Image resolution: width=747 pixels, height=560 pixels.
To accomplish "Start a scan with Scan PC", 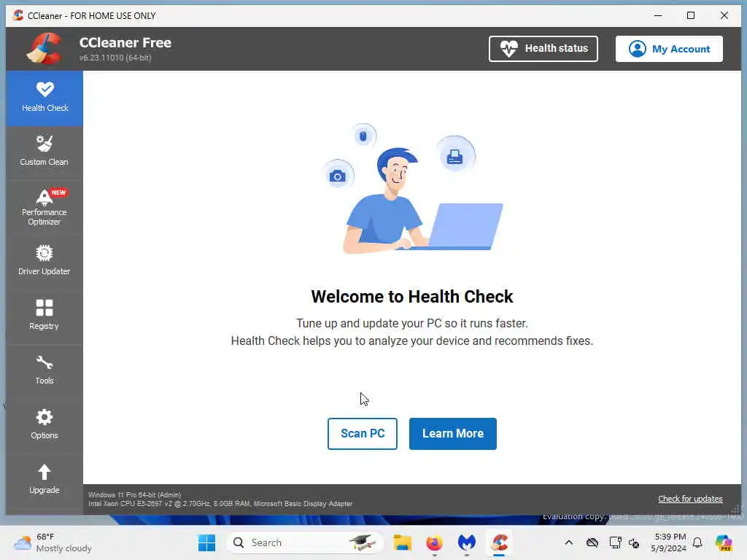I will (362, 434).
